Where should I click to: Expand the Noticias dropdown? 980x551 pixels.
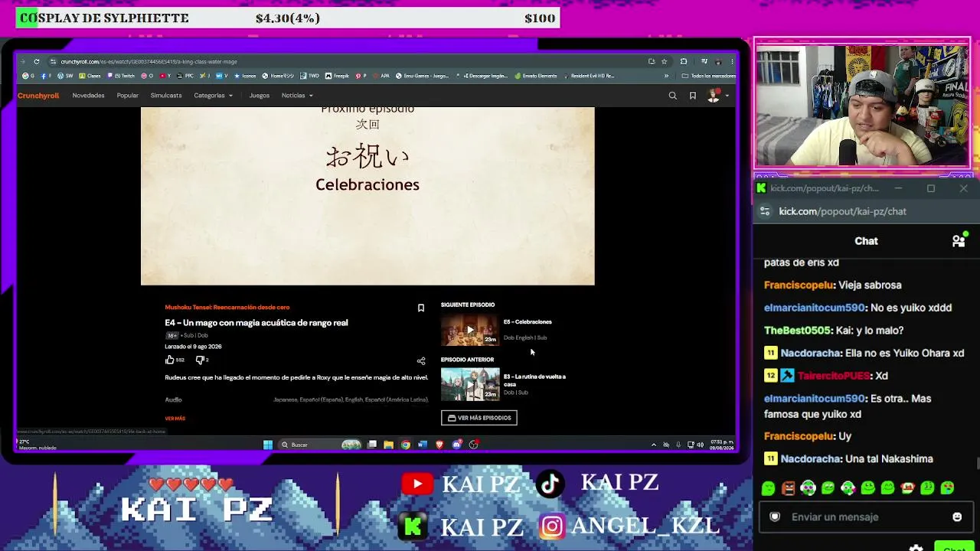(297, 96)
